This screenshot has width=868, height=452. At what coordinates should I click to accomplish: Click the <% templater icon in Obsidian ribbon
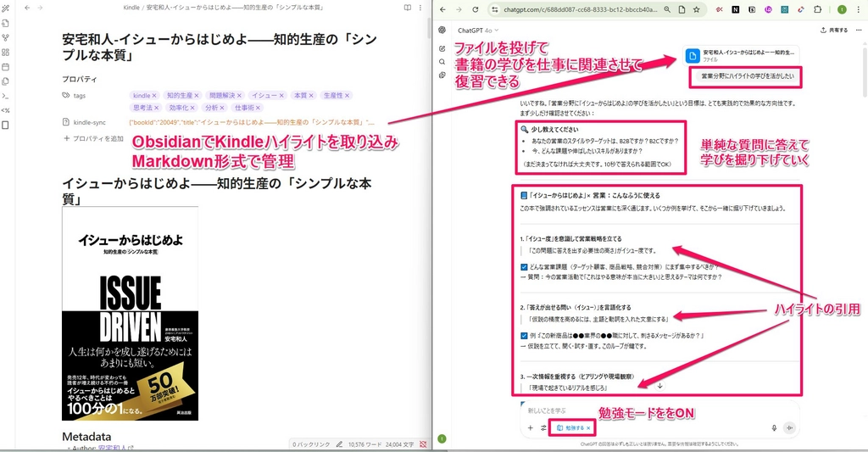point(6,110)
